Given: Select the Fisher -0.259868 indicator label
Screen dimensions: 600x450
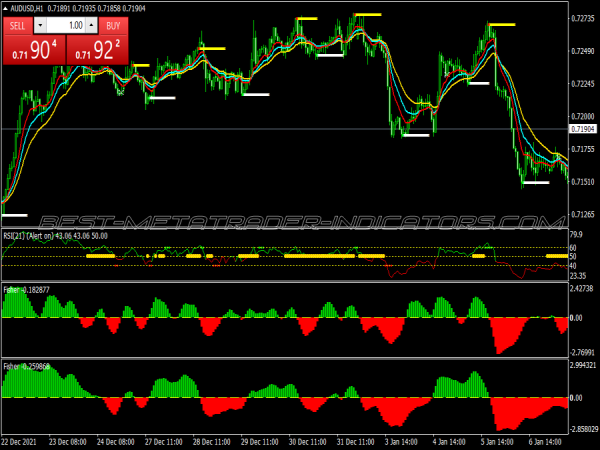Looking at the screenshot, I should (26, 367).
